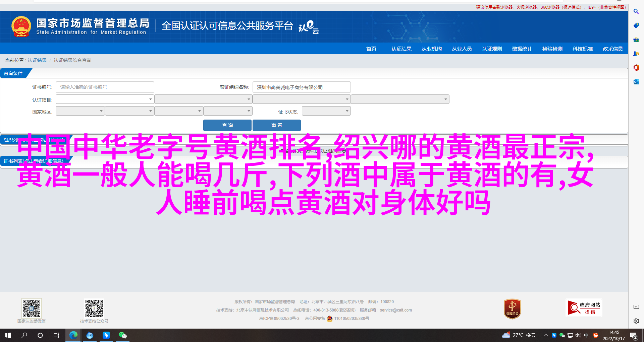Open the Windows Start menu

coord(8,335)
